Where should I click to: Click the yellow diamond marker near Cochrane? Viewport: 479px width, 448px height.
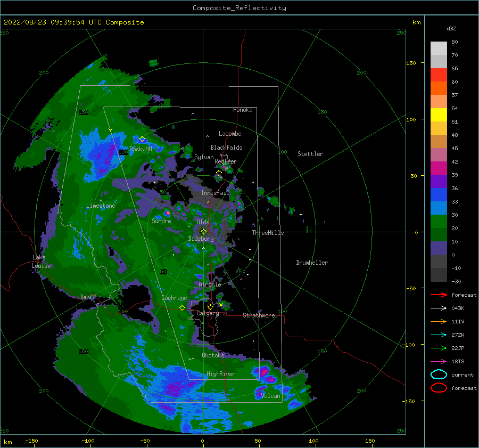coord(182,308)
